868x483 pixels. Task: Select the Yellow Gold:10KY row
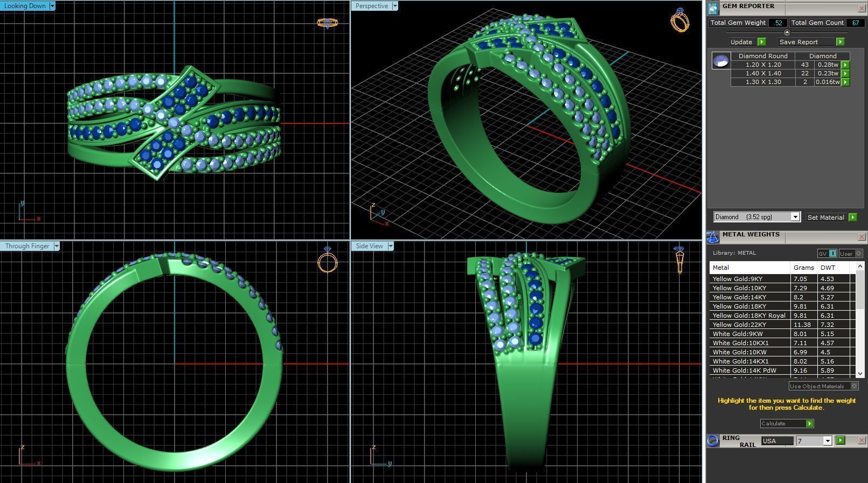[x=782, y=288]
